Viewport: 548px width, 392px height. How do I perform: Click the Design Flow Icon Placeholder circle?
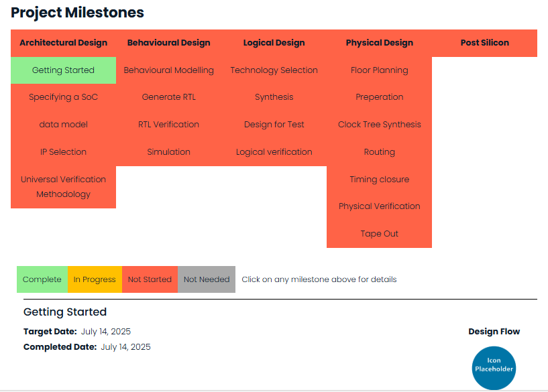(x=494, y=368)
